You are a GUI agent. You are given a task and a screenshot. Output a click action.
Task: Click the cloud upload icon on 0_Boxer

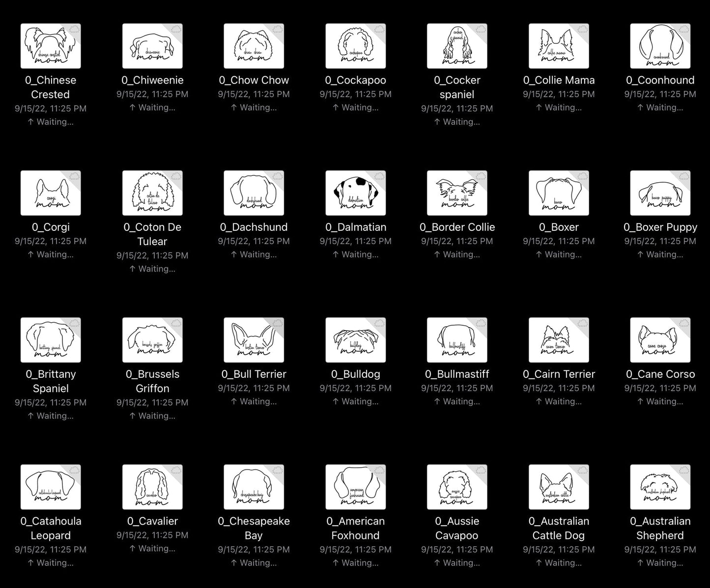click(x=582, y=177)
